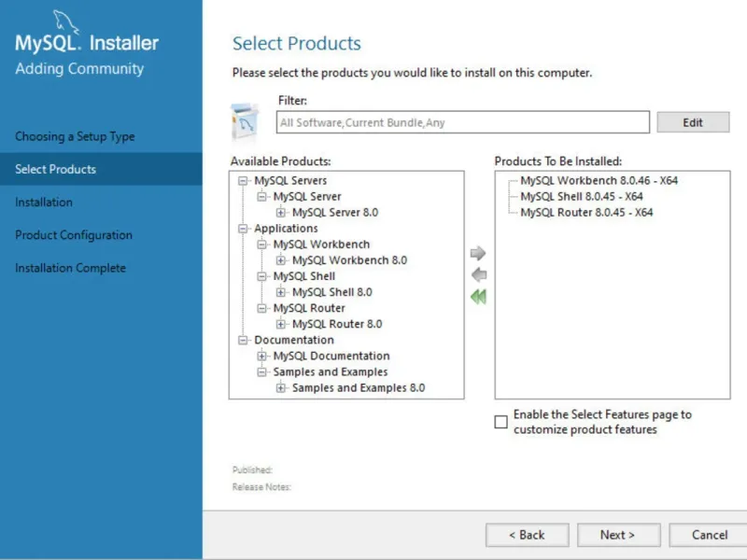747x560 pixels.
Task: Select the Documentation category label
Action: click(x=294, y=340)
